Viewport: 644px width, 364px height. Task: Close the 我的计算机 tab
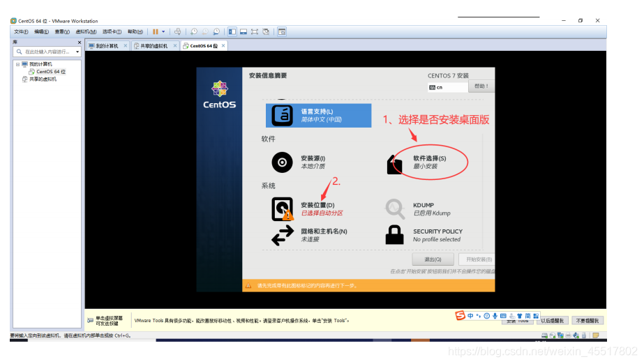[x=126, y=45]
